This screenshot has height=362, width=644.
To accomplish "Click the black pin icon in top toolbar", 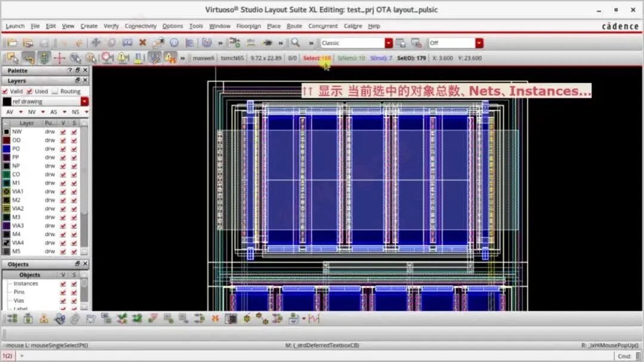I will coord(267,43).
